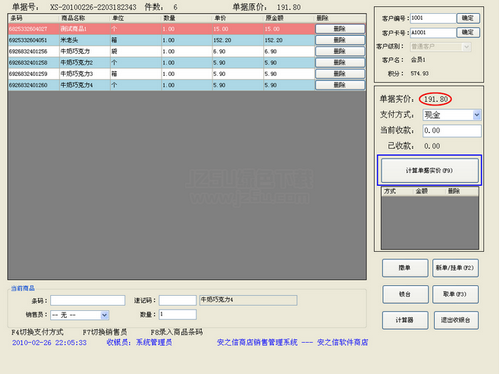Click the 客户编号 field containing 1001
Image resolution: width=500 pixels, height=374 pixels.
433,18
